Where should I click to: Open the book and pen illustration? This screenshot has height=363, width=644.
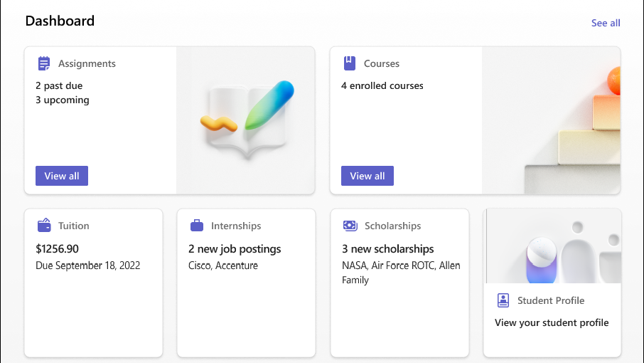pyautogui.click(x=247, y=119)
